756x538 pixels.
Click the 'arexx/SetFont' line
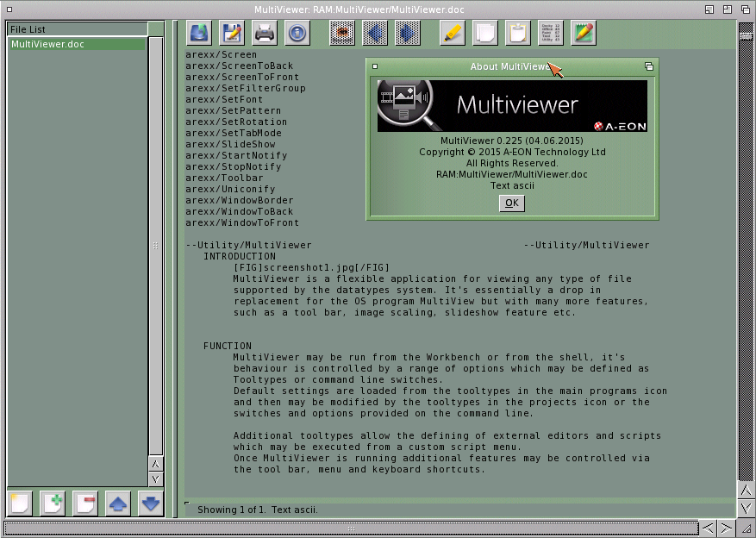pos(224,99)
